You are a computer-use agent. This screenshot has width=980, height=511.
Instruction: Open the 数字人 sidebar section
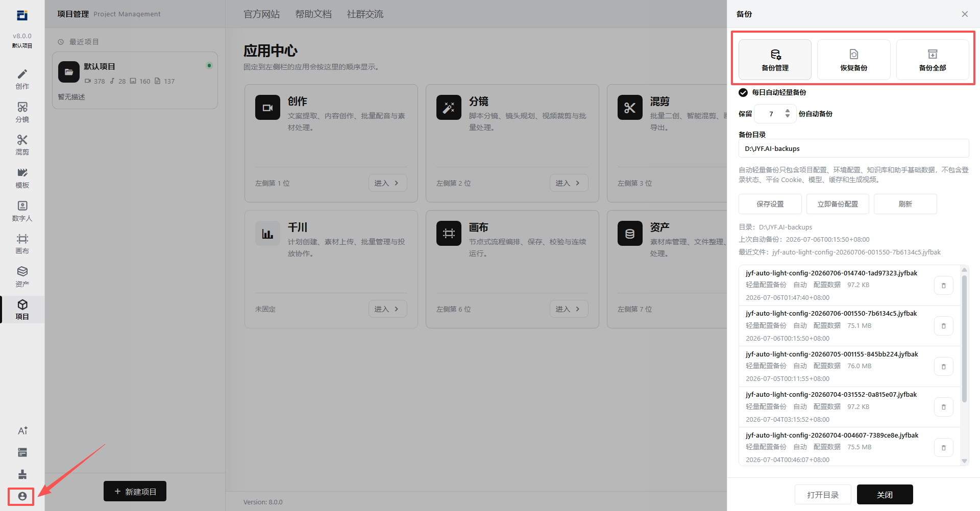[22, 211]
